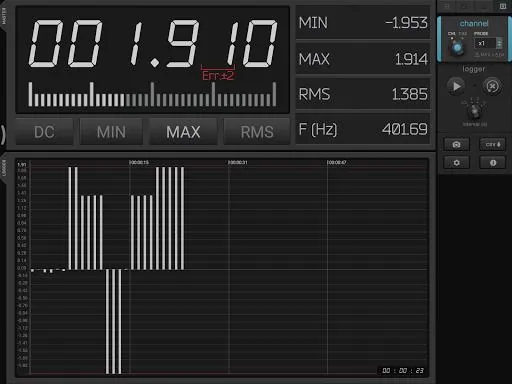
Task: Export logged data via the CSV button
Action: tap(493, 144)
